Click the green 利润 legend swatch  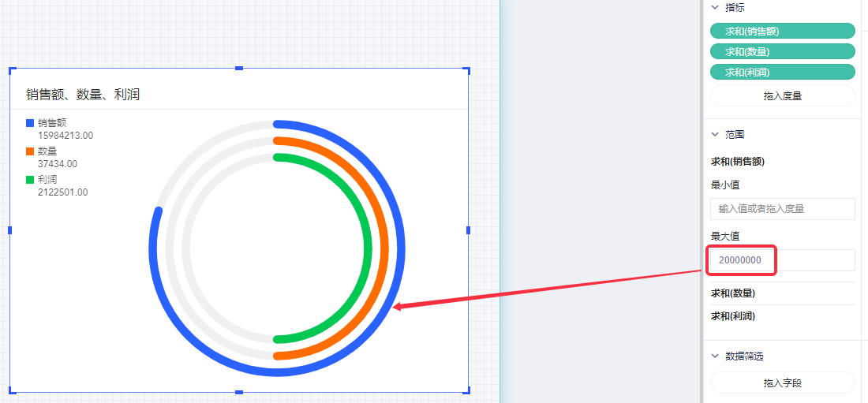[x=30, y=180]
